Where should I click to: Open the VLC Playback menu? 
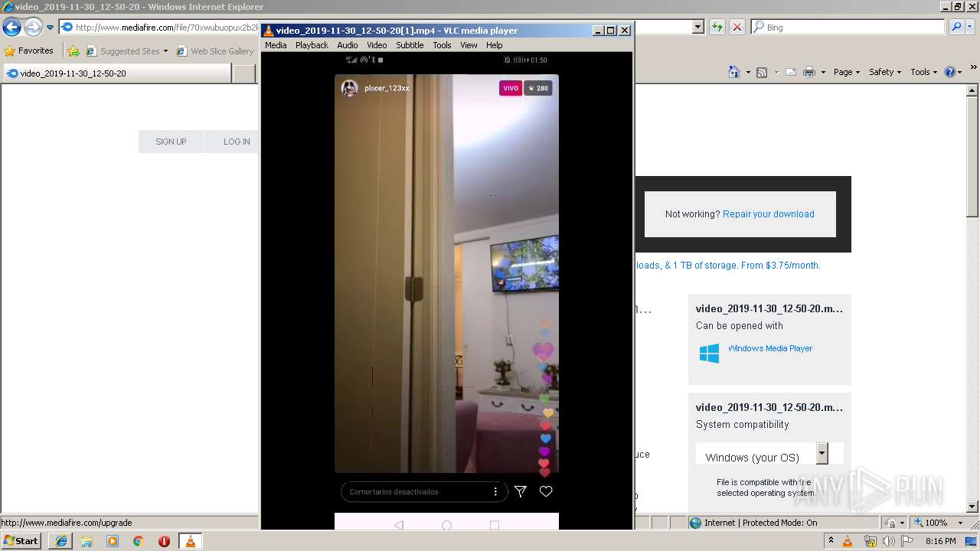pos(312,45)
